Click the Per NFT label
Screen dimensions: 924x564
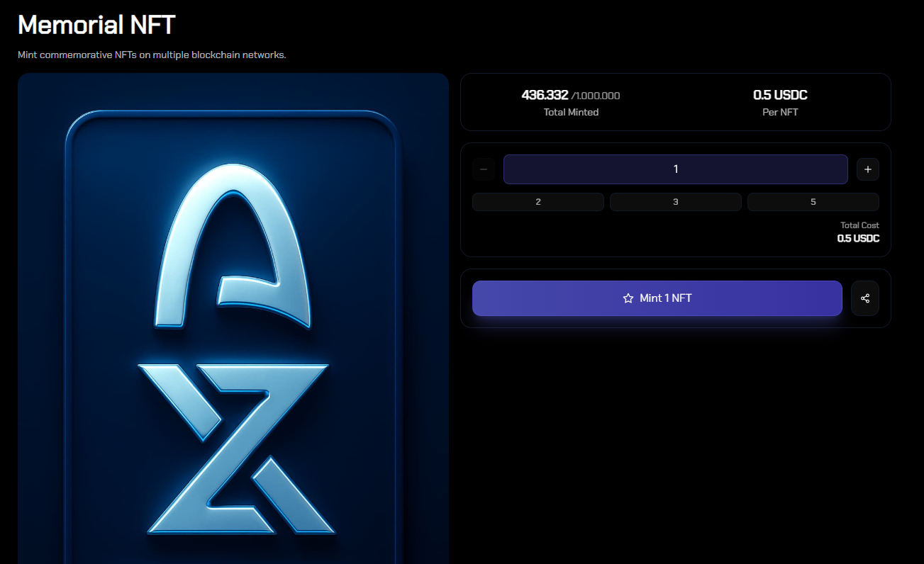[780, 112]
